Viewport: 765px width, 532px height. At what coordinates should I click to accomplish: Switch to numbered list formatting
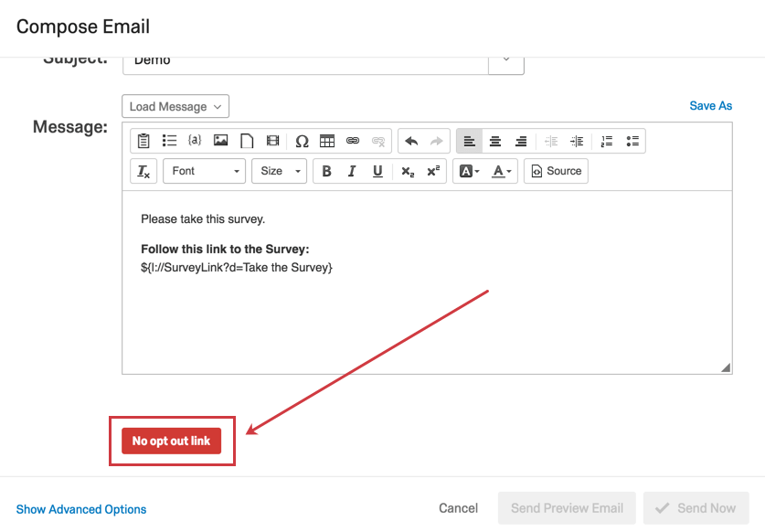[x=605, y=141]
